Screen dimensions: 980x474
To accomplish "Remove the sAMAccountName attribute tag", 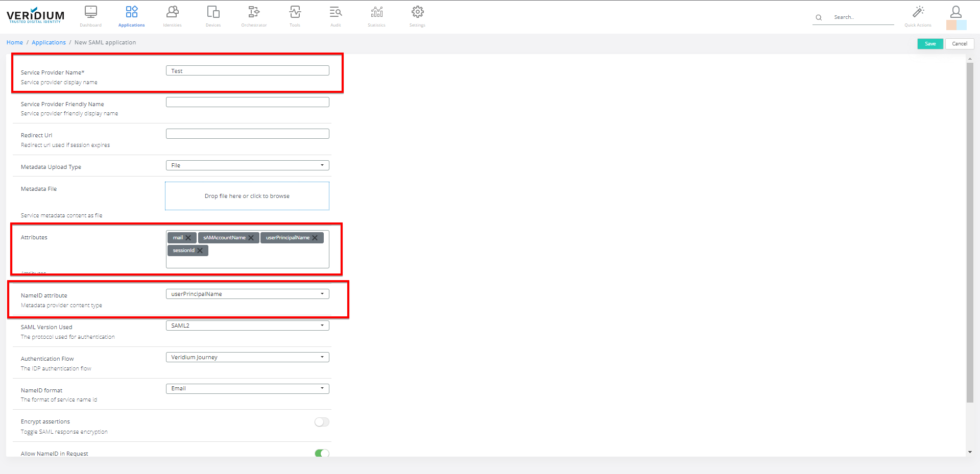I will point(251,238).
